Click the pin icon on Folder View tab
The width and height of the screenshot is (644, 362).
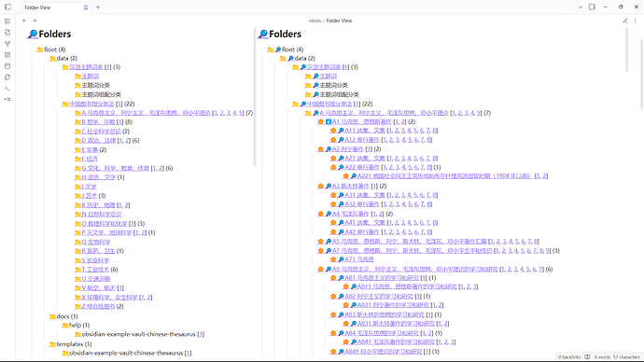pos(86,7)
